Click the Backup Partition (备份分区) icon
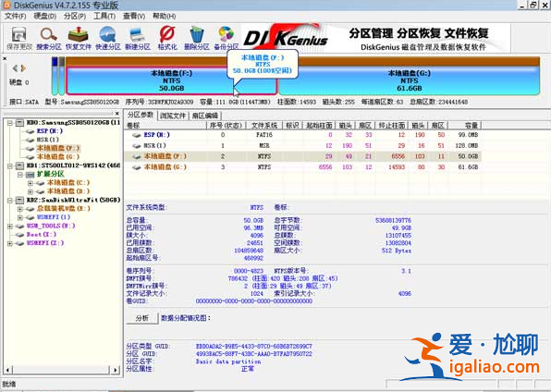The height and width of the screenshot is (392, 551). pyautogui.click(x=226, y=38)
